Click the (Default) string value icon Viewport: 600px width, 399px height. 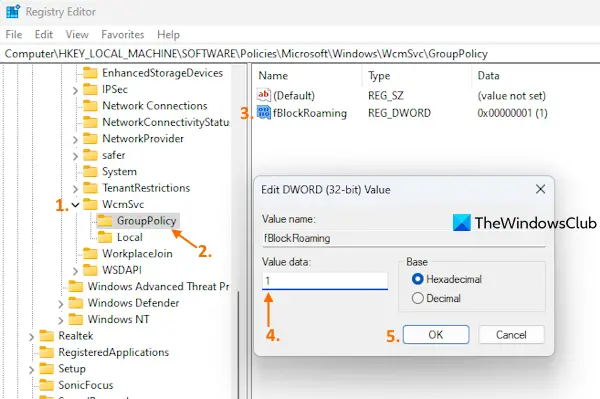point(264,95)
